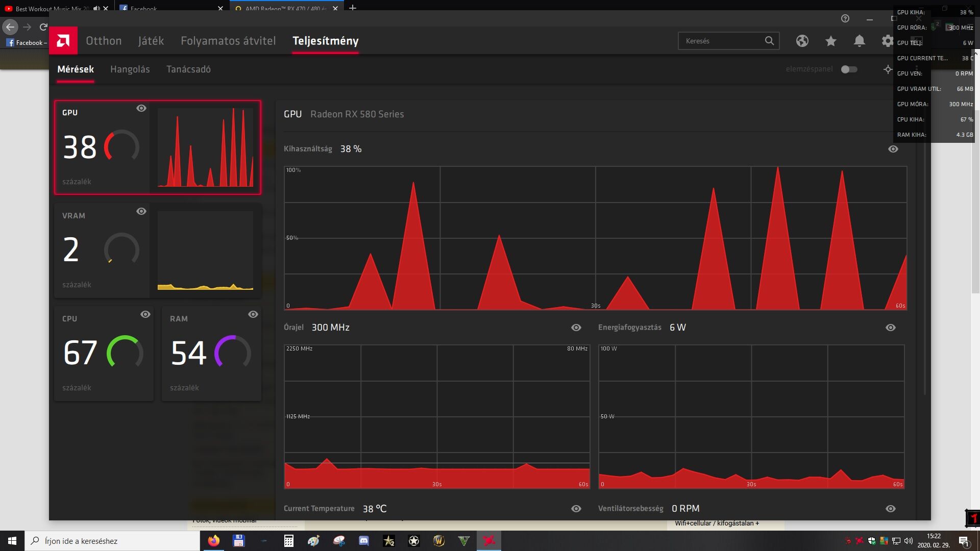Switch to Folyamatos átvitel tab
Screen dimensions: 980x551
(228, 41)
